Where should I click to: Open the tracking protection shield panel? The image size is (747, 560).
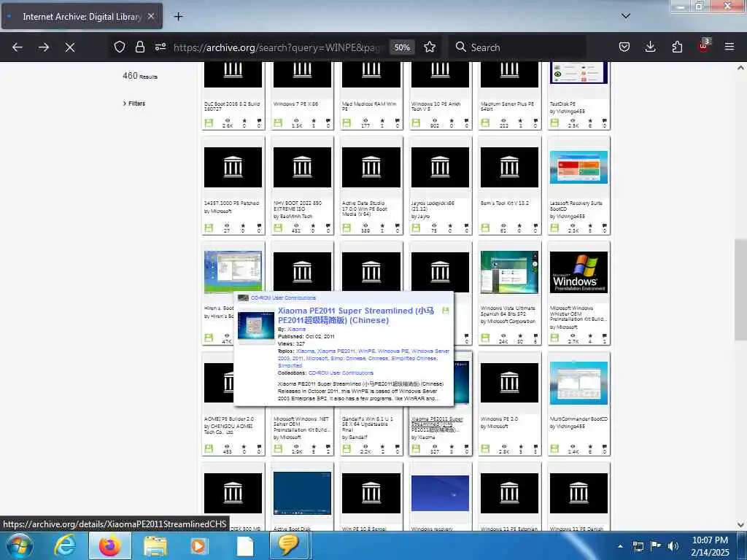click(x=120, y=47)
